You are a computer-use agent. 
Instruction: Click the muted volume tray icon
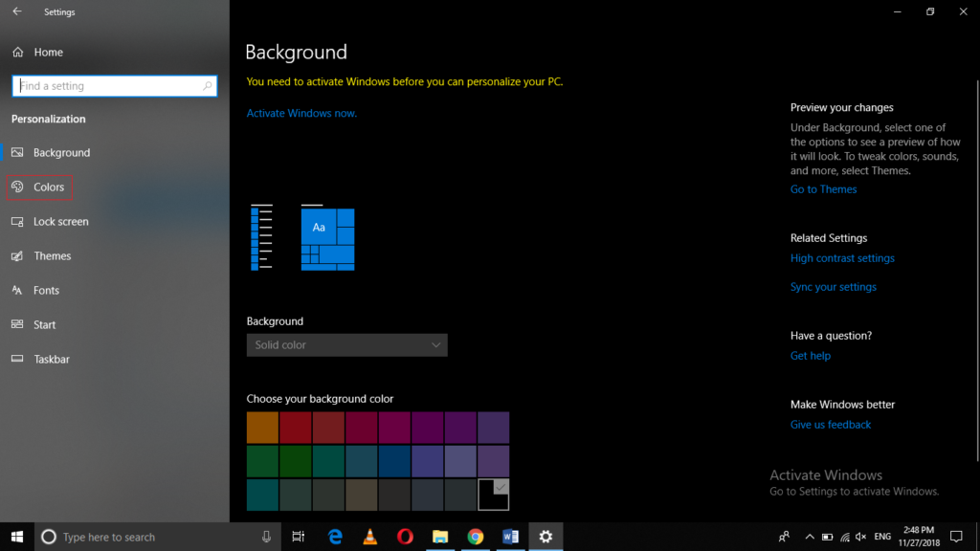click(861, 537)
